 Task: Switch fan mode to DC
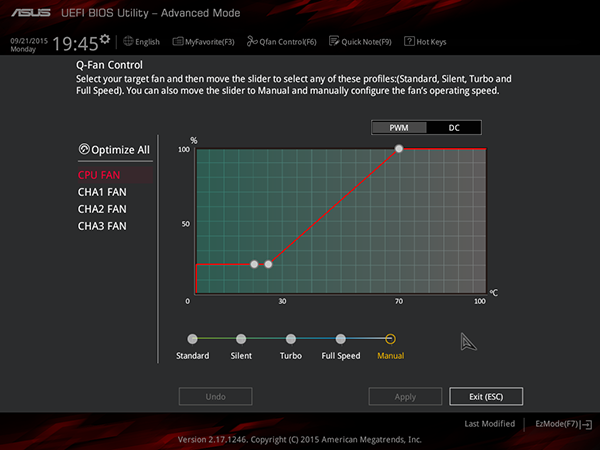454,128
